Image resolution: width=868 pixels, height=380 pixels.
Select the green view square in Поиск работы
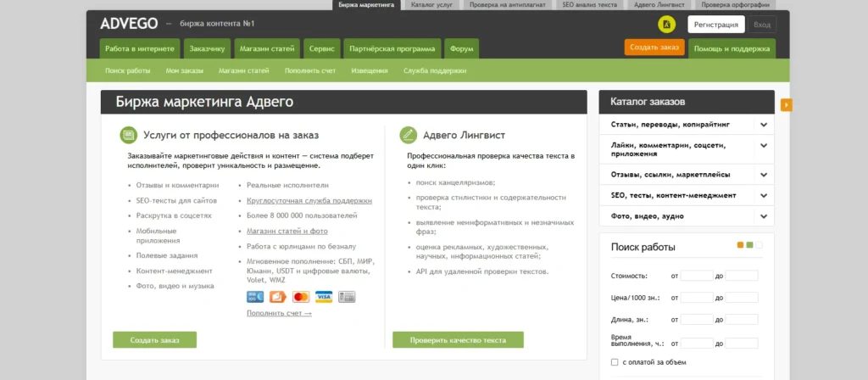coord(749,245)
